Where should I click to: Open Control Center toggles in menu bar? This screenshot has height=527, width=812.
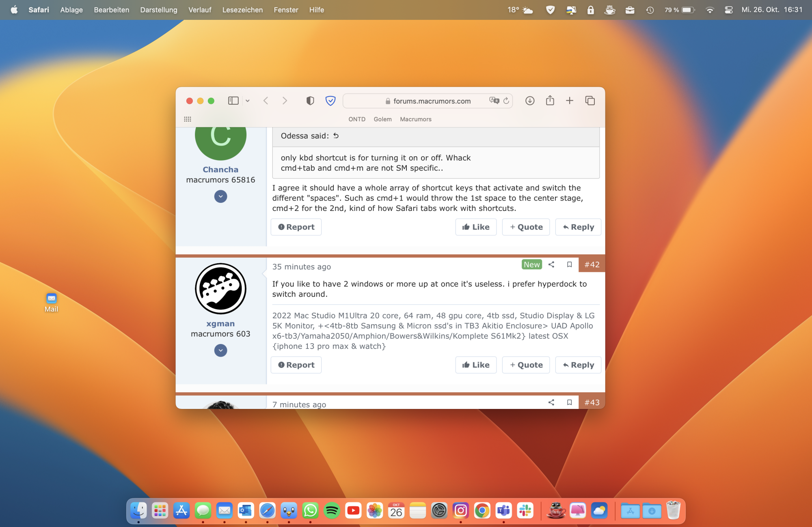[x=728, y=10]
